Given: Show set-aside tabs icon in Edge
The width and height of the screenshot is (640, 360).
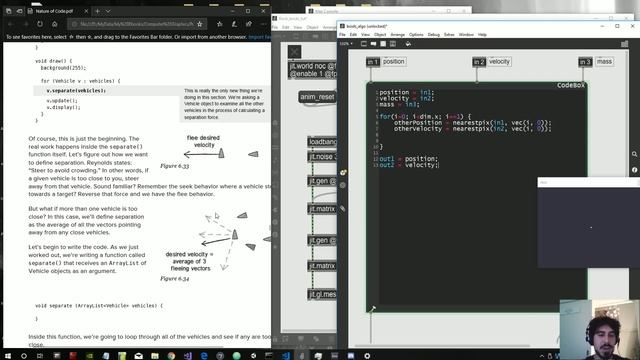Looking at the screenshot, I should 9,11.
